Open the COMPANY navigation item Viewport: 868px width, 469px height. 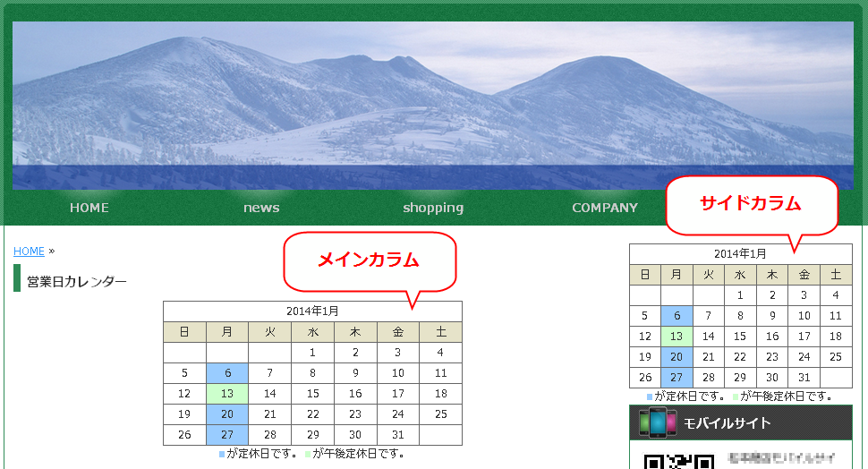point(605,208)
